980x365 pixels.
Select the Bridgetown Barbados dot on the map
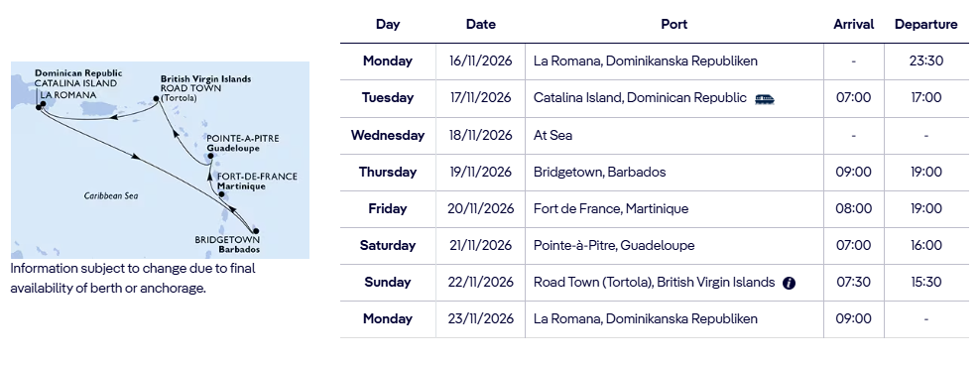point(255,231)
